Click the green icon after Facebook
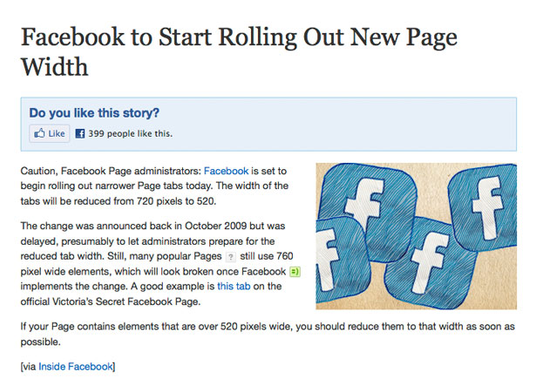The width and height of the screenshot is (536, 392). click(x=295, y=272)
